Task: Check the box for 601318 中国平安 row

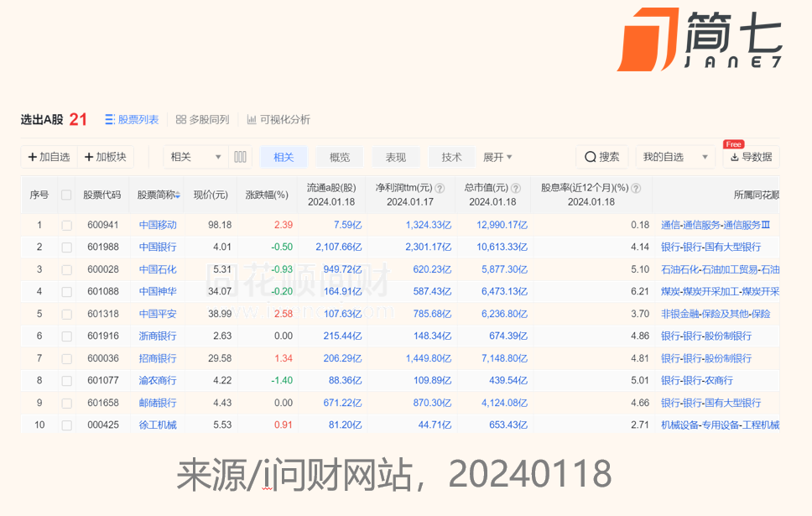Action: (x=67, y=315)
